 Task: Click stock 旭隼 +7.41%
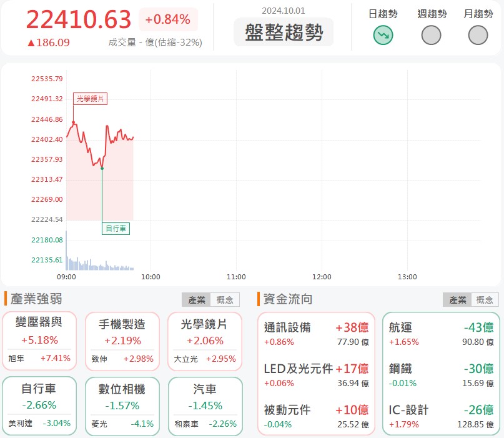39,358
